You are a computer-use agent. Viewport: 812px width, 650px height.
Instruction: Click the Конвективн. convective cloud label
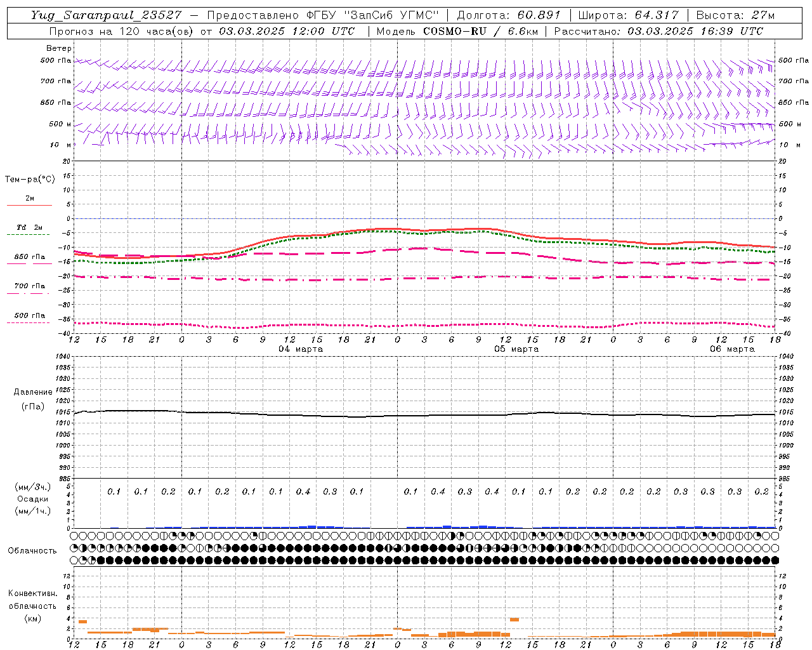tap(33, 594)
